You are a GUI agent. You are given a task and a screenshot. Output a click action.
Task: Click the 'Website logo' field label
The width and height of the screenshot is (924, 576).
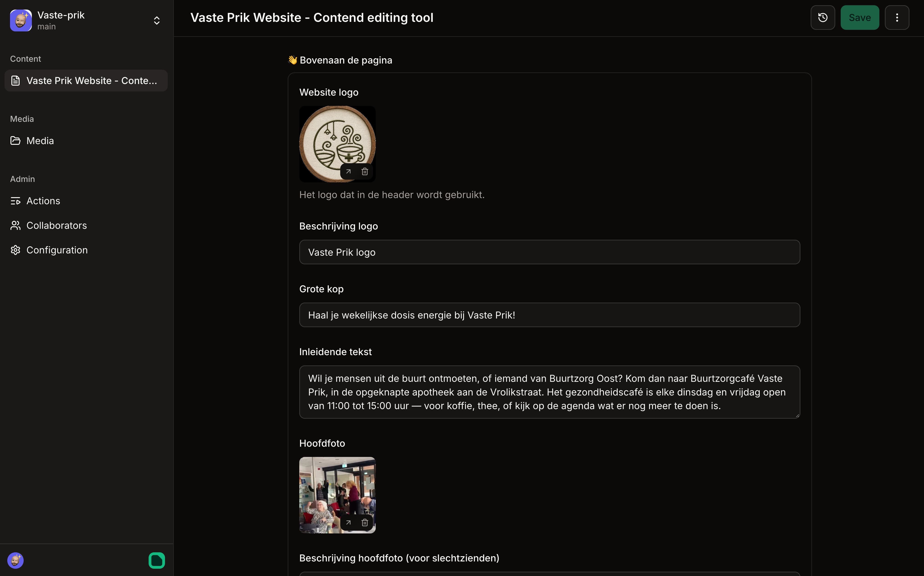[329, 92]
